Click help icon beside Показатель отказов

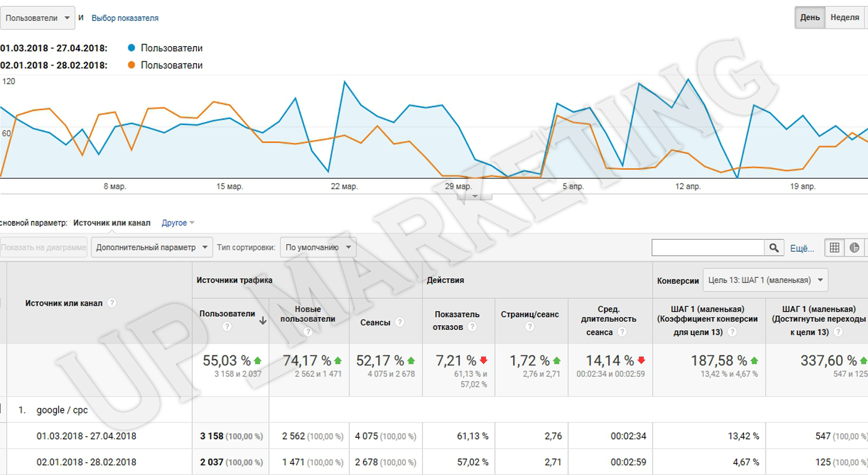472,327
